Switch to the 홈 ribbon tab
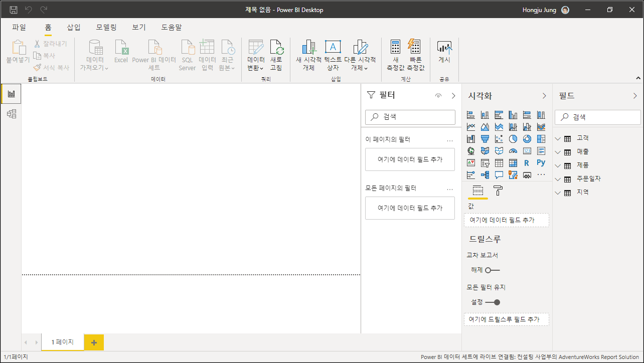Viewport: 644px width, 363px height. [48, 27]
